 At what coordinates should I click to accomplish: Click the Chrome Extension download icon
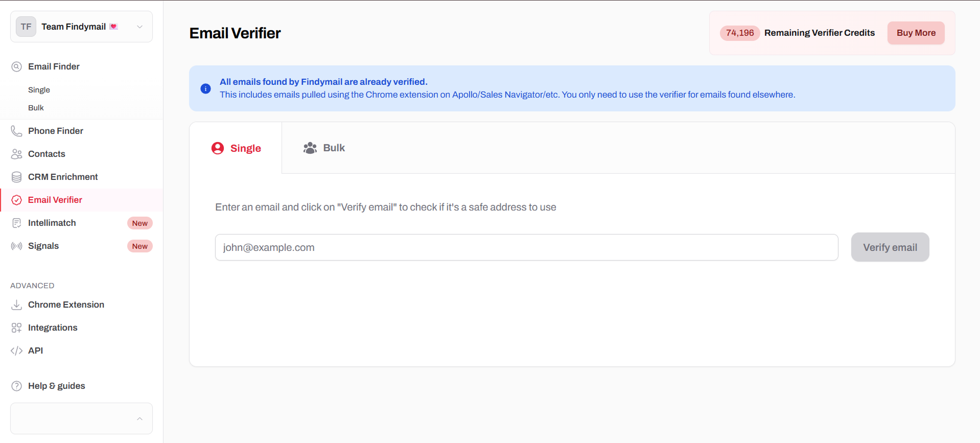click(17, 305)
